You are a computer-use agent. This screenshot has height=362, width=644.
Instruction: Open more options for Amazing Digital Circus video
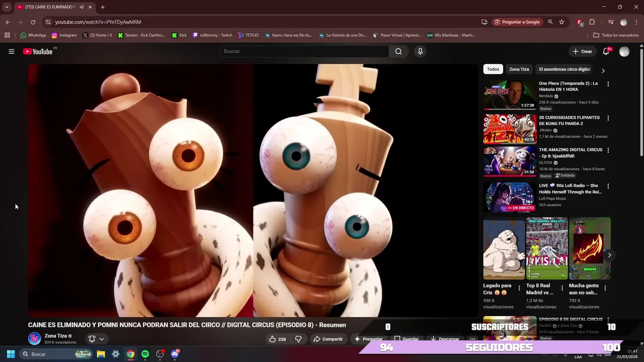(x=608, y=150)
